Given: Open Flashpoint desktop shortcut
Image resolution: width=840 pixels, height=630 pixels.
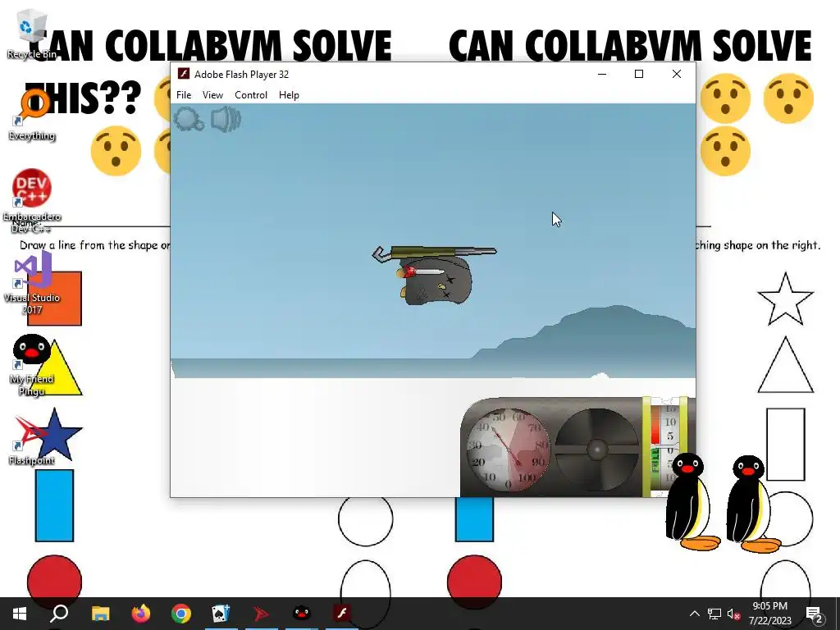Looking at the screenshot, I should (31, 441).
